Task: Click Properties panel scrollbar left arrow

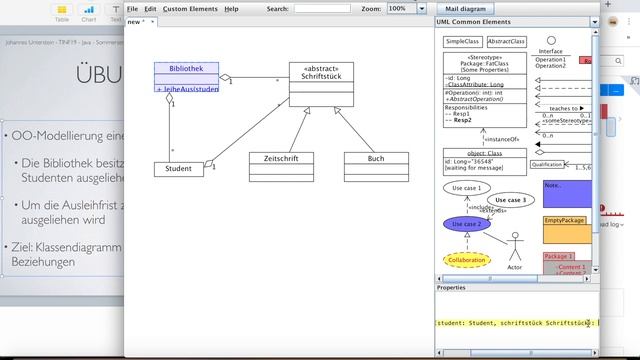Action: point(439,353)
